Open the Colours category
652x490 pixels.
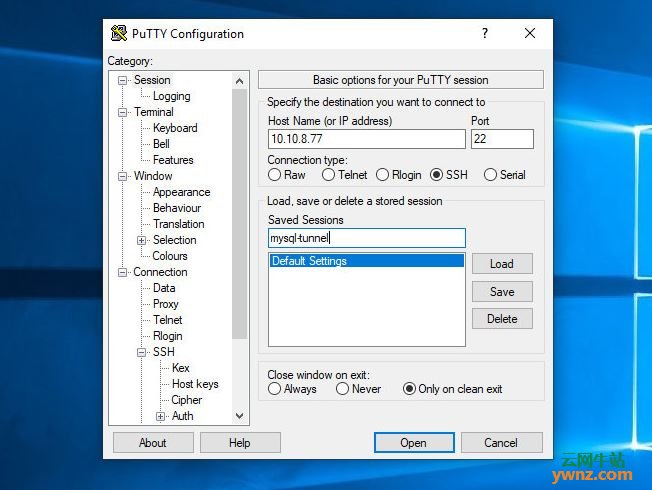[170, 256]
